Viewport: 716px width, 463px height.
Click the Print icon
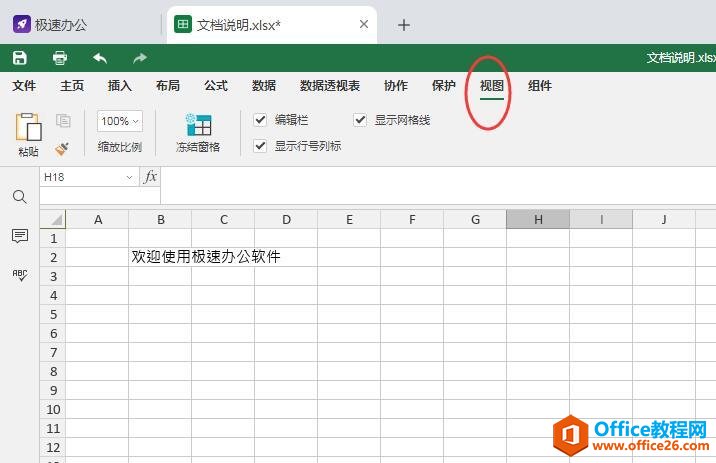click(x=60, y=58)
